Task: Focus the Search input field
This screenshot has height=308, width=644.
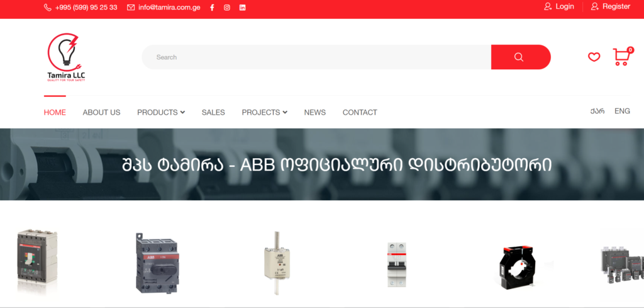Action: click(x=314, y=57)
